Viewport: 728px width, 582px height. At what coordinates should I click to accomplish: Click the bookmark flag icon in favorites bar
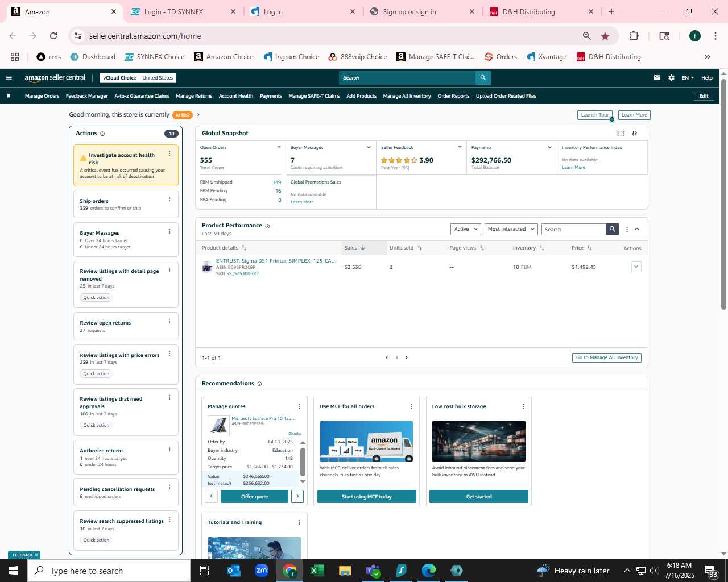(9, 96)
